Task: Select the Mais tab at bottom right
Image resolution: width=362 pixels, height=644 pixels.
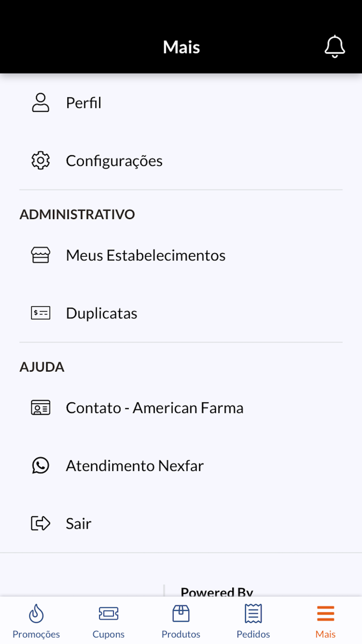Action: point(325,621)
